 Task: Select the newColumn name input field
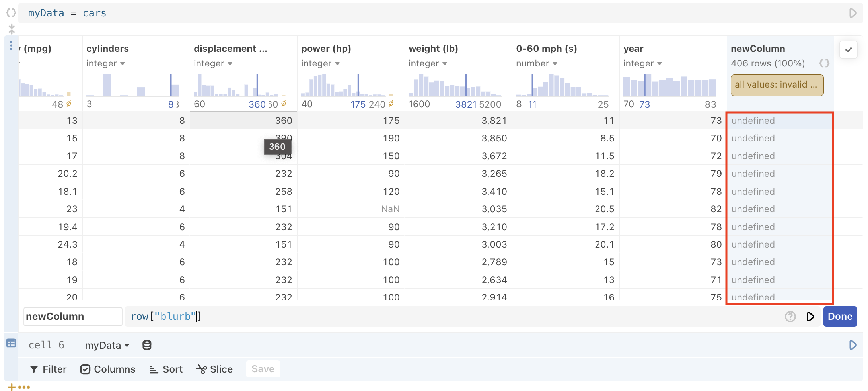tap(72, 316)
